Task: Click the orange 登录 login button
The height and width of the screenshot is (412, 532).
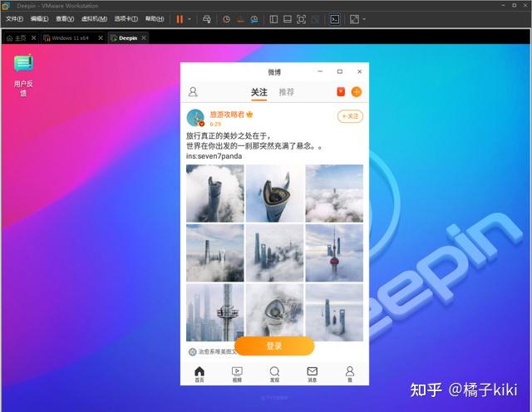Action: [274, 346]
